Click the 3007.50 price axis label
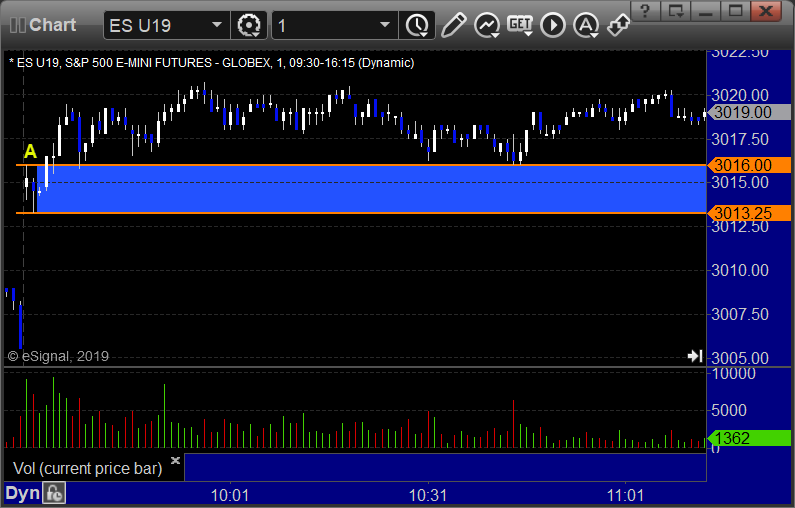The width and height of the screenshot is (795, 508). click(740, 314)
